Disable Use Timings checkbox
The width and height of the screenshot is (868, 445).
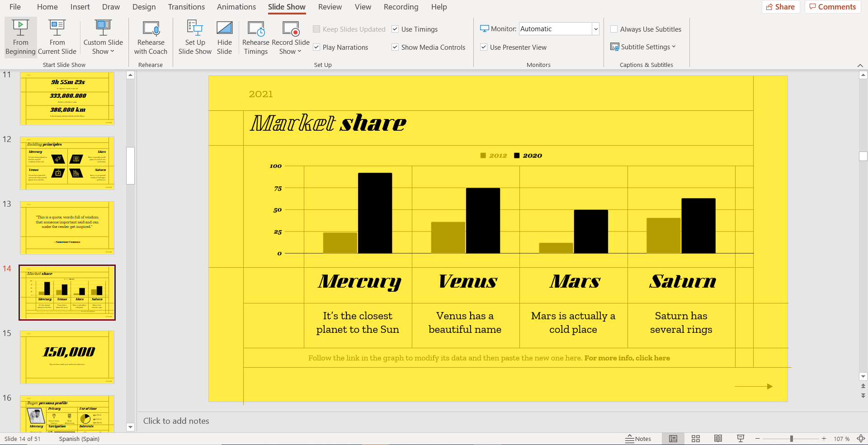click(x=395, y=29)
